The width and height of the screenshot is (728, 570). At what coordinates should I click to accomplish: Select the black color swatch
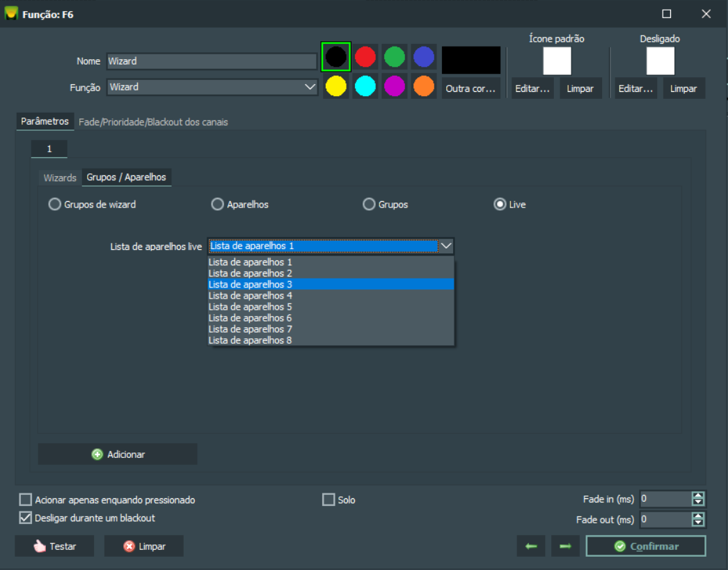(x=335, y=56)
